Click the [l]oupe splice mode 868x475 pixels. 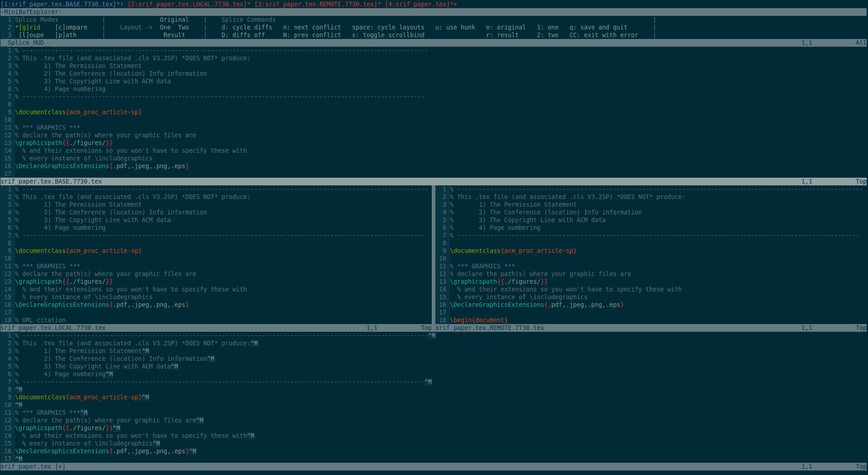pyautogui.click(x=31, y=35)
